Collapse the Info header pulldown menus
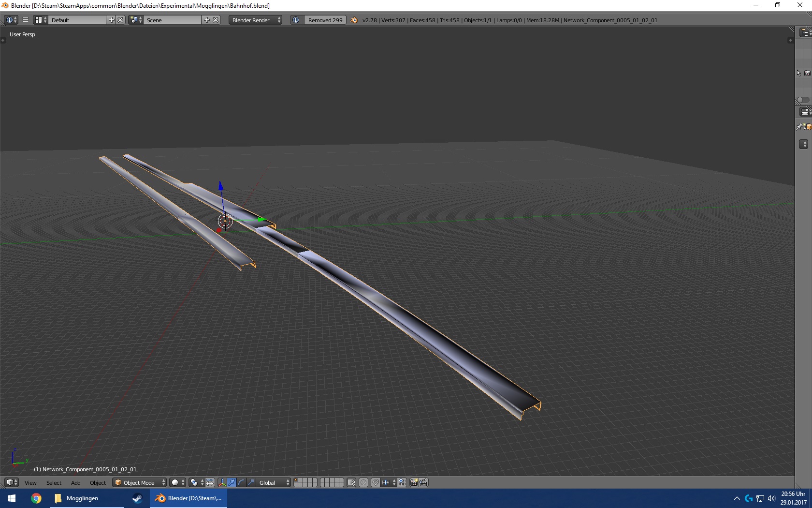Image resolution: width=812 pixels, height=508 pixels. [x=26, y=20]
